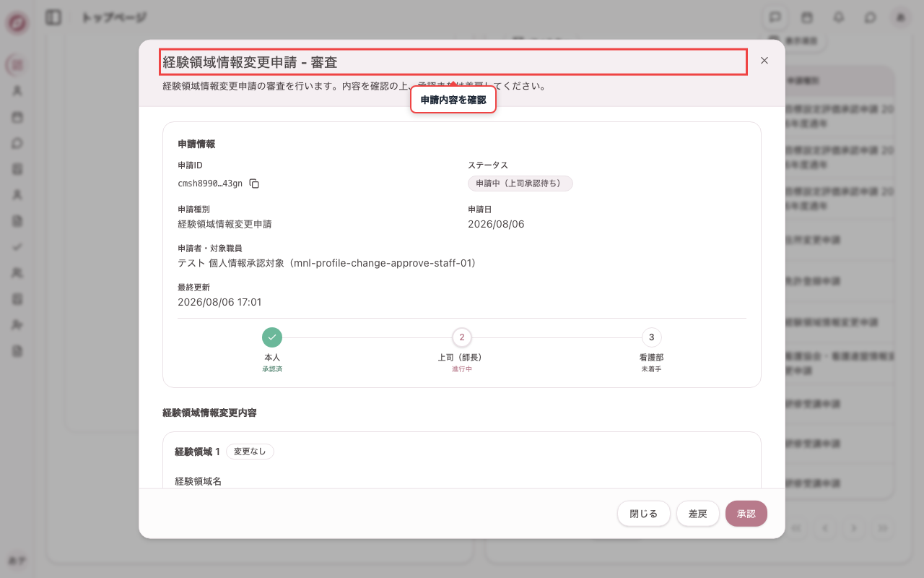Click the round app logo in the sidebar

pyautogui.click(x=17, y=22)
